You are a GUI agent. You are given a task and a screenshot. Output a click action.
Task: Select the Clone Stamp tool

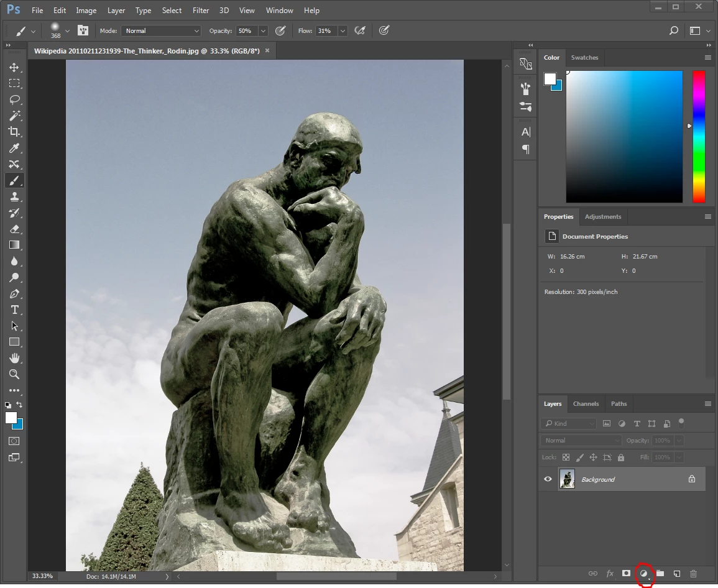click(14, 197)
